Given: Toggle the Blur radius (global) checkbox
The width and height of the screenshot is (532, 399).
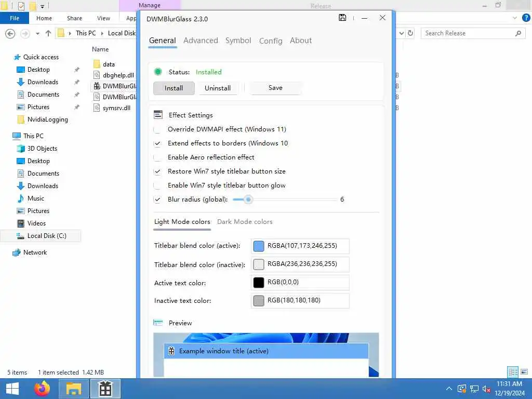Looking at the screenshot, I should pyautogui.click(x=157, y=199).
